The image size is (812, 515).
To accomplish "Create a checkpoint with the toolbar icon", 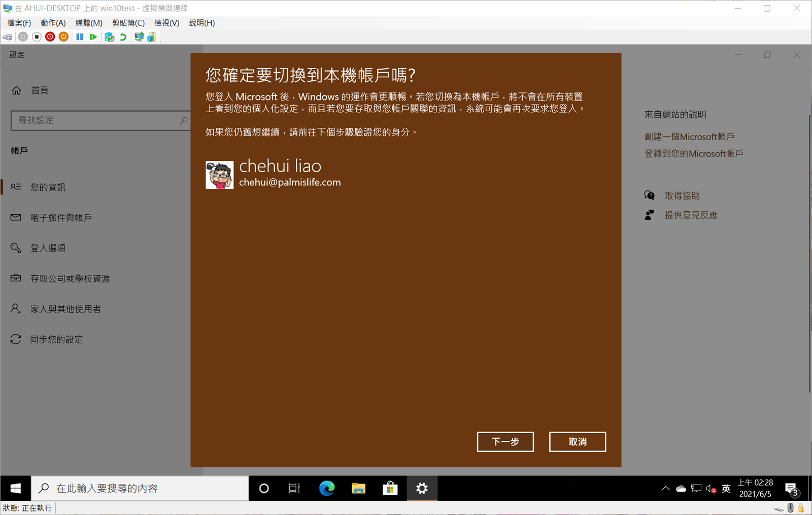I will point(109,37).
